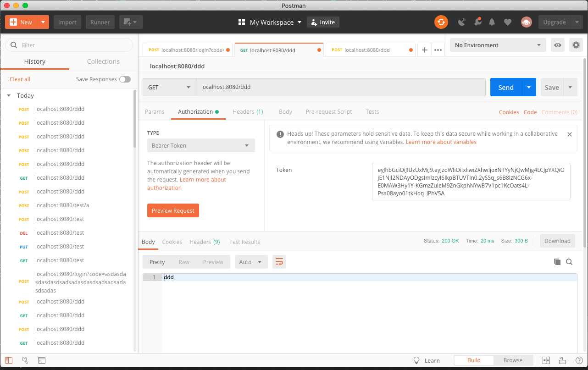Open the satellite capture requests icon

[x=462, y=22]
